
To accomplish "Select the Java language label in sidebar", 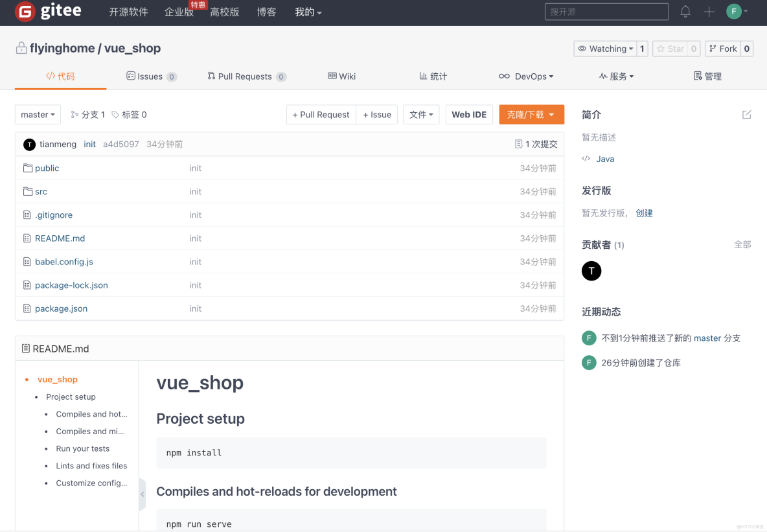I will 604,159.
